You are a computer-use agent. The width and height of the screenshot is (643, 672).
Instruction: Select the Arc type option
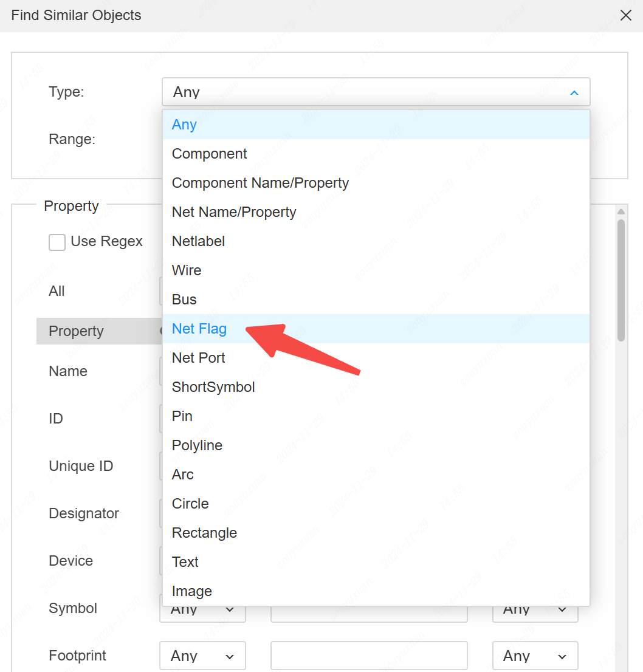(183, 475)
